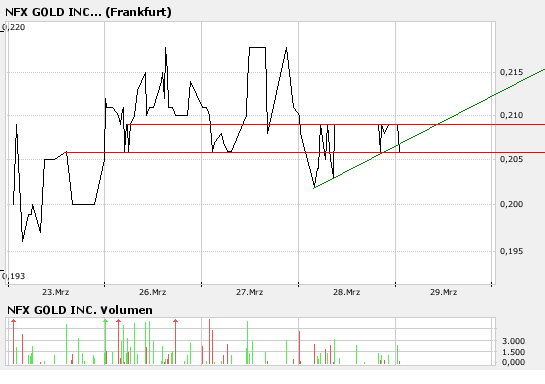Click the chart title 'NFX GOLD INC... (Frankfurt)'

(x=88, y=12)
